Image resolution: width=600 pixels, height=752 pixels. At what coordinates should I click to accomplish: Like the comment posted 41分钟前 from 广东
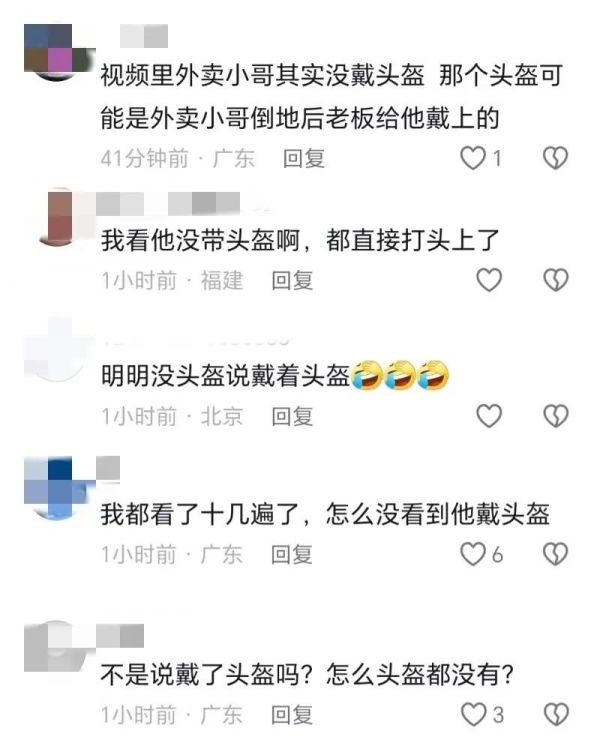[473, 158]
